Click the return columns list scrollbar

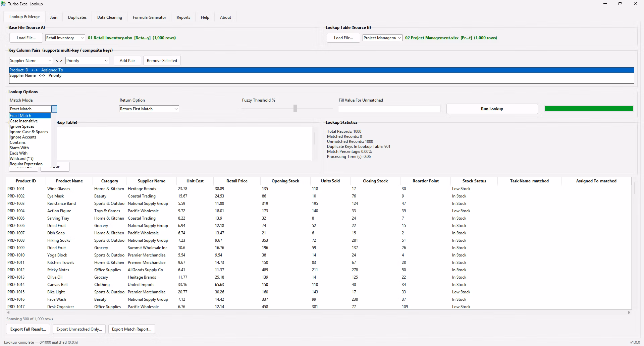tap(315, 138)
